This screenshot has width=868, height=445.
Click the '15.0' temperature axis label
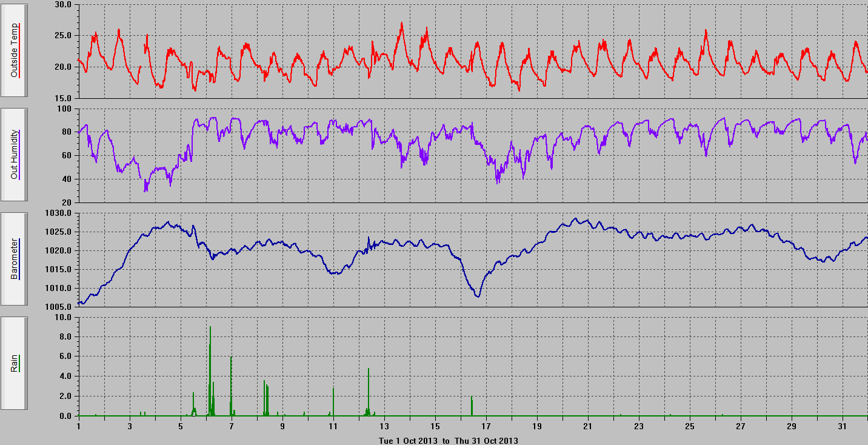click(63, 98)
